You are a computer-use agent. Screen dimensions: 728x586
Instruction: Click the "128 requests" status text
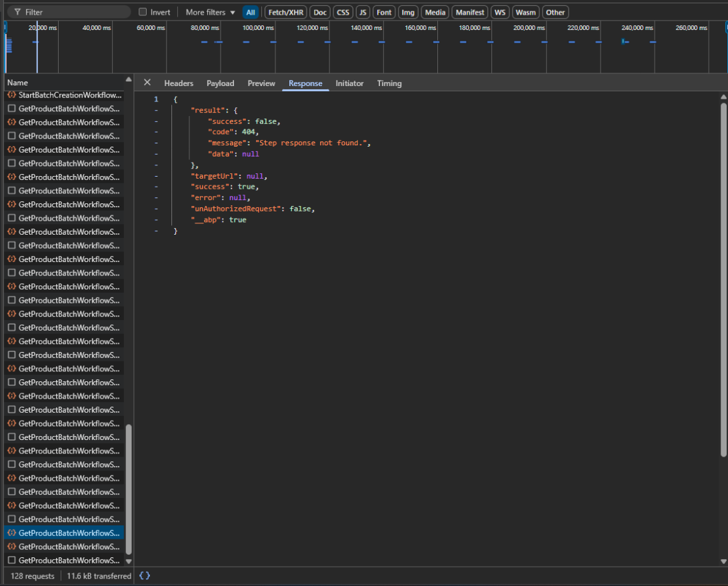(x=33, y=576)
